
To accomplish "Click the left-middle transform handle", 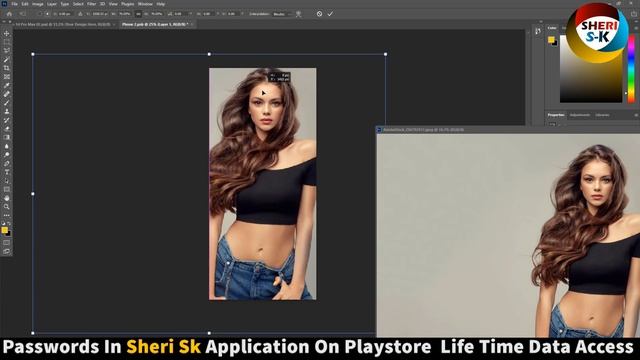I will pos(33,193).
